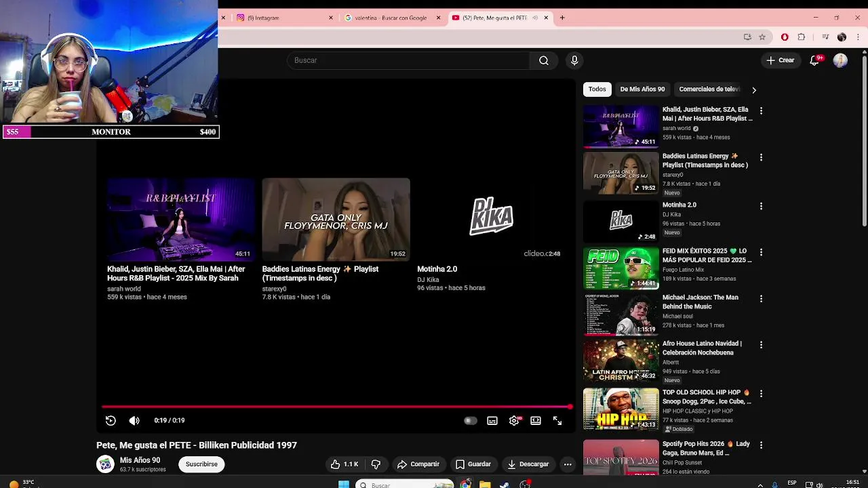Open options menu for the Motinha 2.0 sidebar video
The width and height of the screenshot is (868, 488).
761,206
